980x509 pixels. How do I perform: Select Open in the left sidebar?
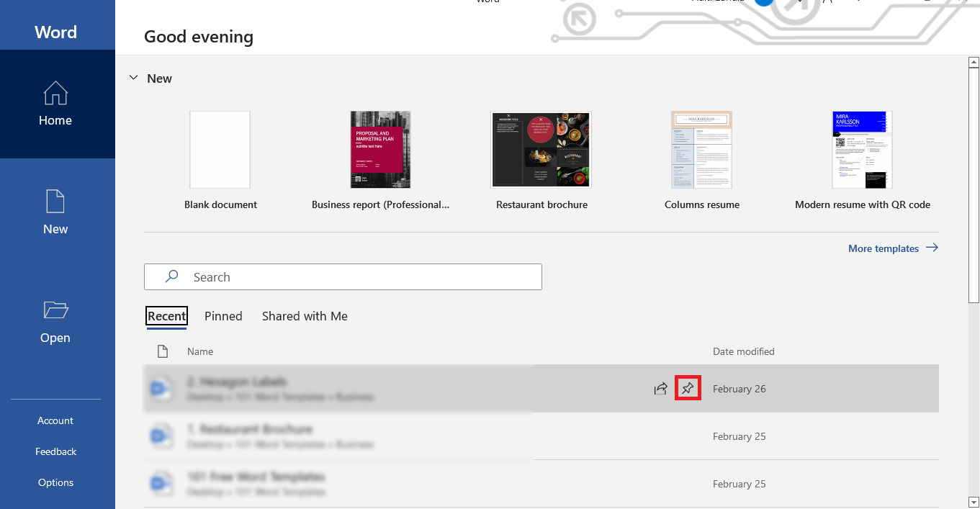55,322
